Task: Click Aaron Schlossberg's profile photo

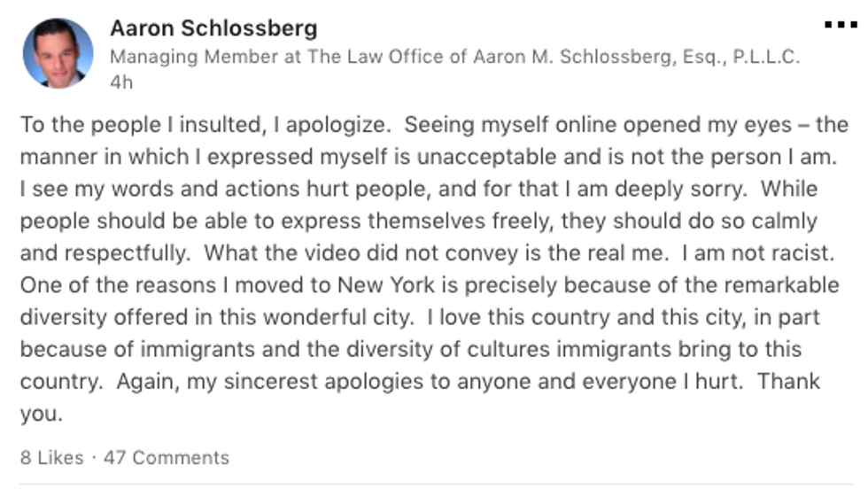Action: (x=58, y=54)
